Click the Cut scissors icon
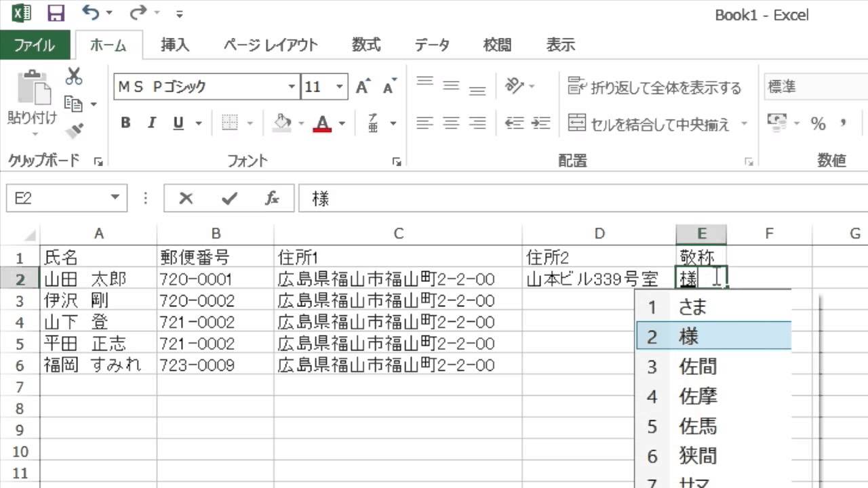This screenshot has height=488, width=868. click(x=74, y=76)
